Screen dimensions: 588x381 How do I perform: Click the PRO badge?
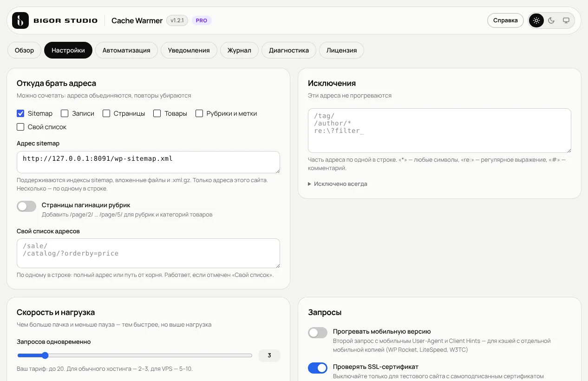point(202,20)
